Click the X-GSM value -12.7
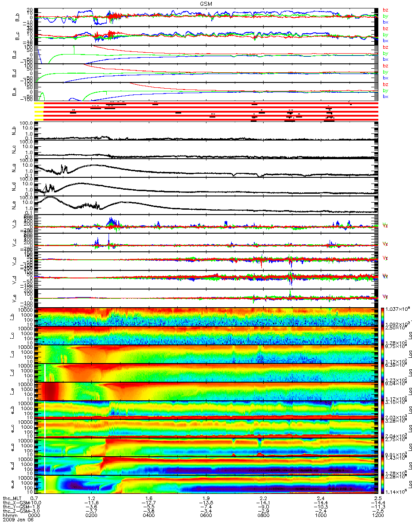 coord(148,502)
